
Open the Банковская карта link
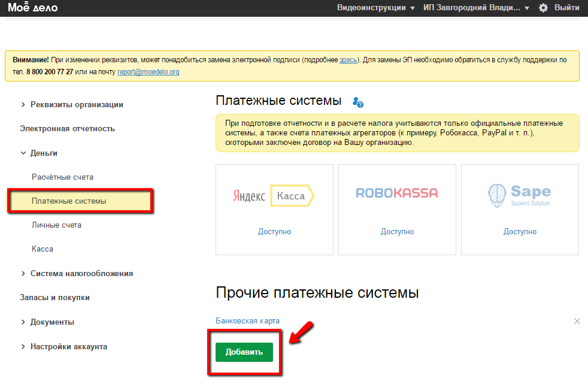coord(247,321)
